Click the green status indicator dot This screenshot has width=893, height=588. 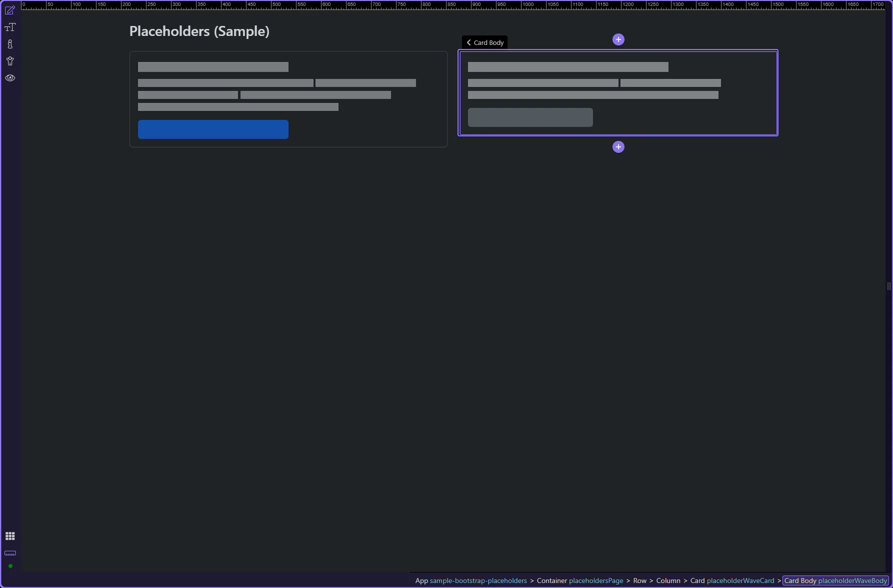pyautogui.click(x=10, y=566)
